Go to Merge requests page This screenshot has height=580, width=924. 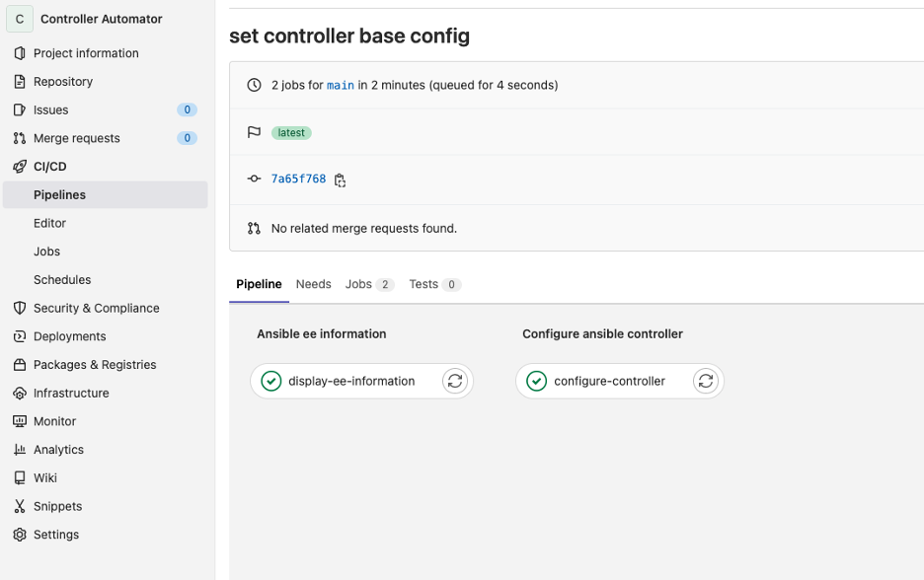(x=76, y=138)
